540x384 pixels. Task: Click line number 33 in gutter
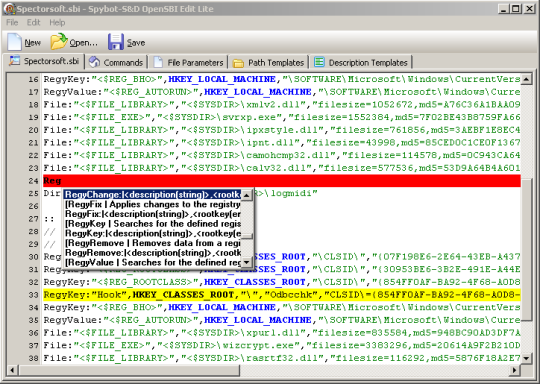(33, 295)
